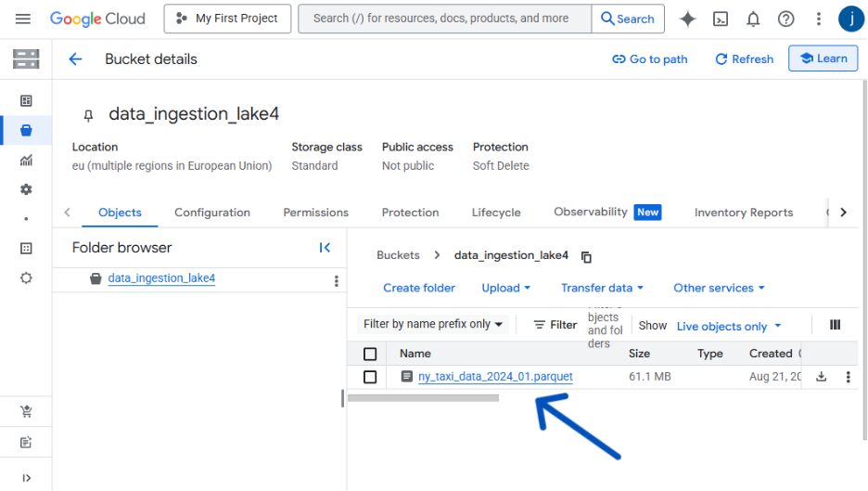Click the horizontal scrollbar under the object list
This screenshot has width=868, height=491.
pos(423,398)
